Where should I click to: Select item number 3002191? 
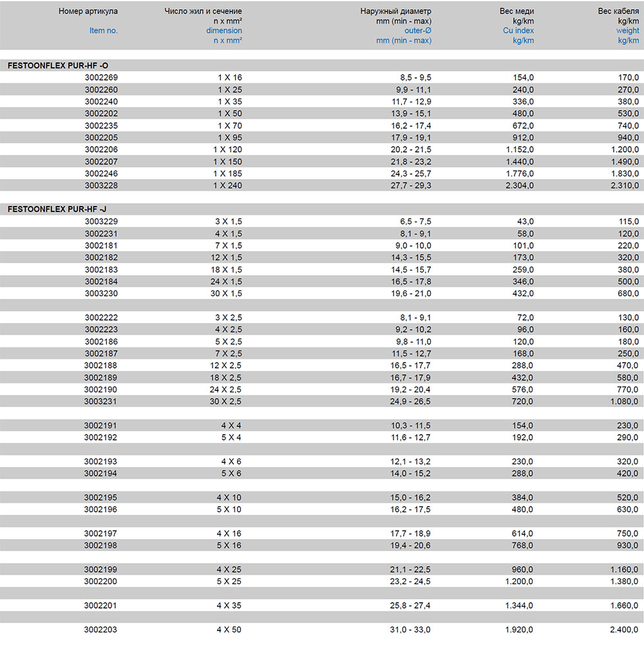tap(100, 426)
